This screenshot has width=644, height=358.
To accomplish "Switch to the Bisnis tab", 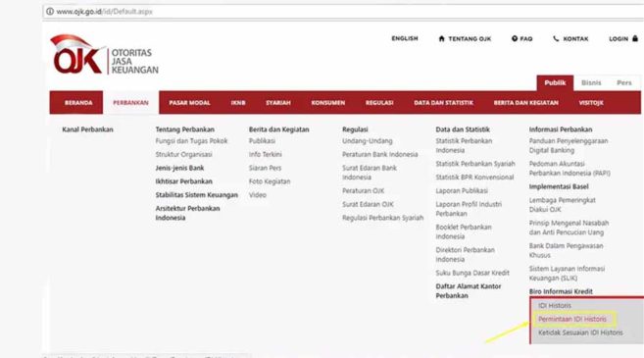I will tap(591, 82).
